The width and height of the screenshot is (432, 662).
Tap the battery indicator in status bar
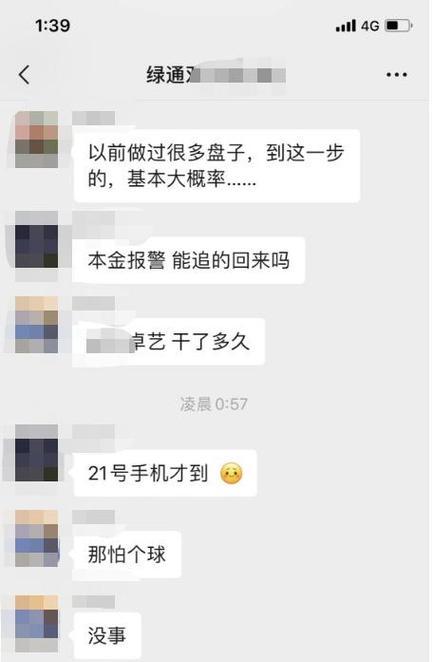pyautogui.click(x=399, y=26)
